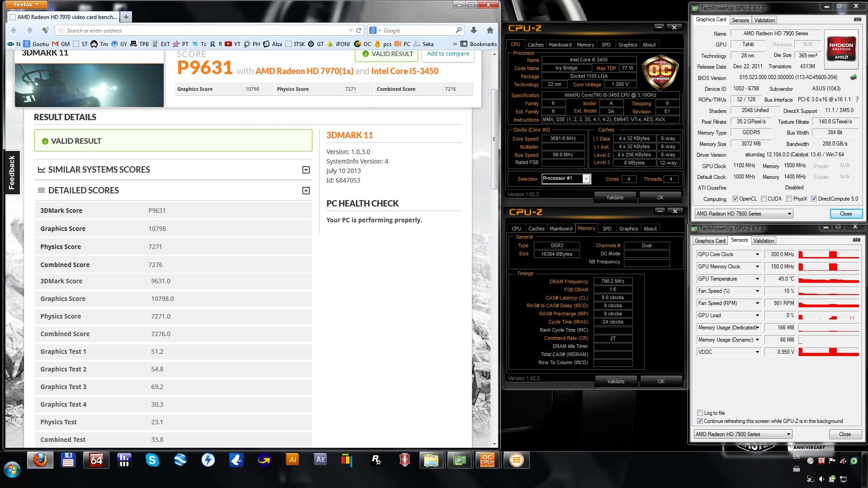Click the new tab plus button
The height and width of the screenshot is (488, 868).
coord(126,17)
